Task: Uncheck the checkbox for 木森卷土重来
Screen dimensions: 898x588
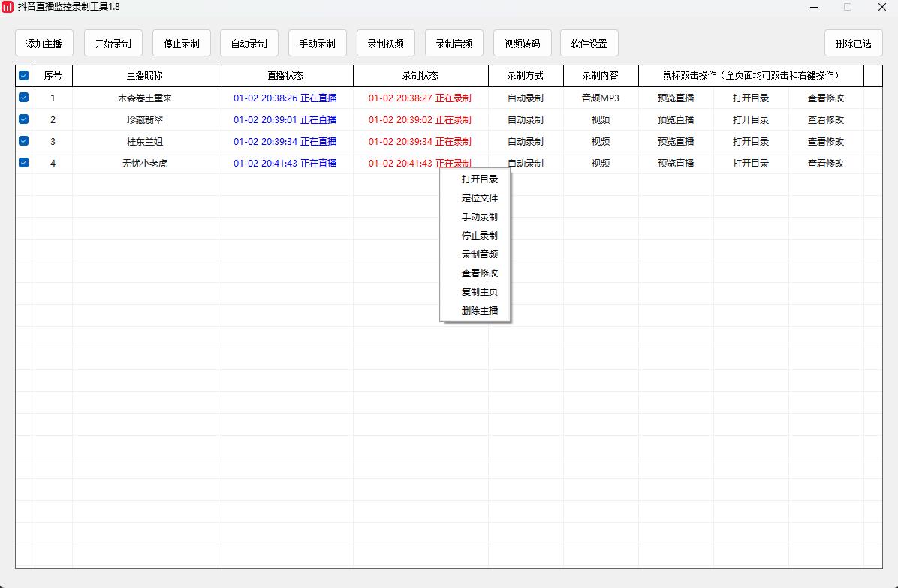Action: [x=24, y=98]
